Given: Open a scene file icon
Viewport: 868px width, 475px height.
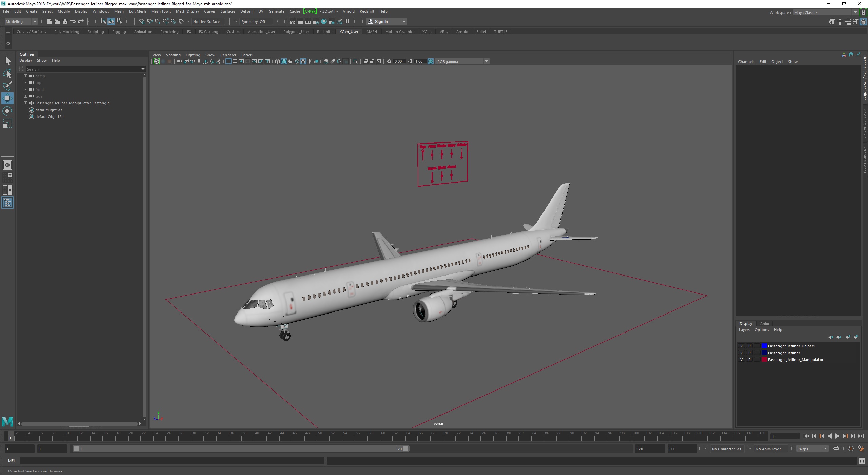Looking at the screenshot, I should click(57, 21).
